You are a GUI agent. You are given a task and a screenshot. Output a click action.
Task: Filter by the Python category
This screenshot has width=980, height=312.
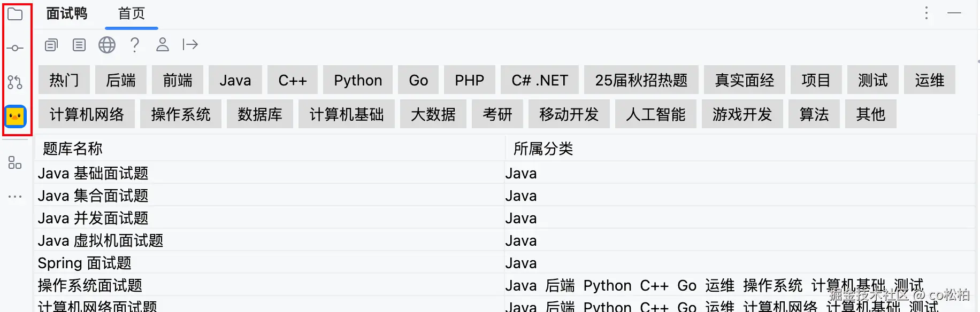point(358,80)
